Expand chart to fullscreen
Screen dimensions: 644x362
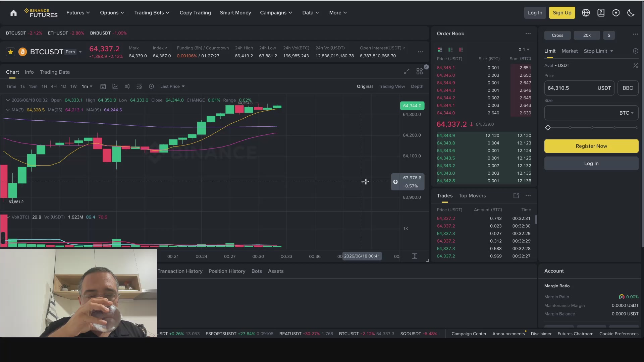(407, 71)
